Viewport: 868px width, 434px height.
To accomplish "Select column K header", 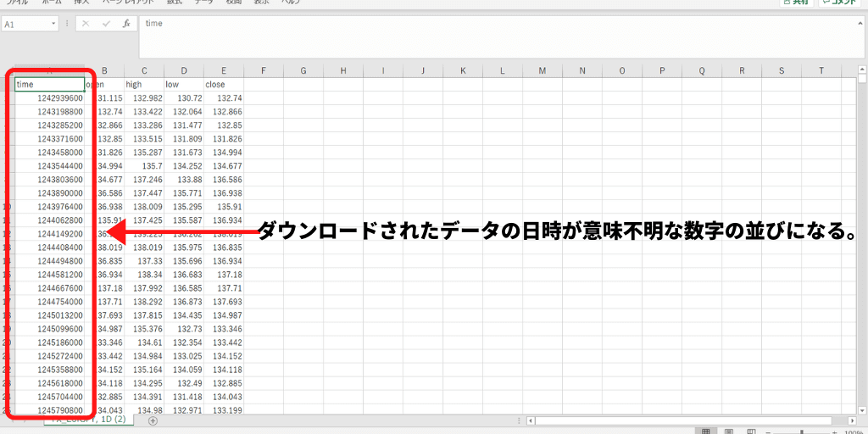I will 463,71.
